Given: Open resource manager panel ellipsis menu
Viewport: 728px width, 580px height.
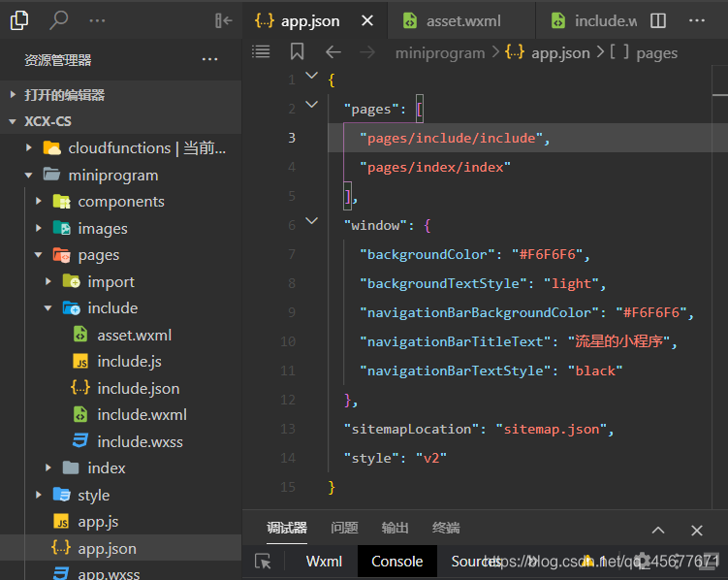Looking at the screenshot, I should pos(209,59).
